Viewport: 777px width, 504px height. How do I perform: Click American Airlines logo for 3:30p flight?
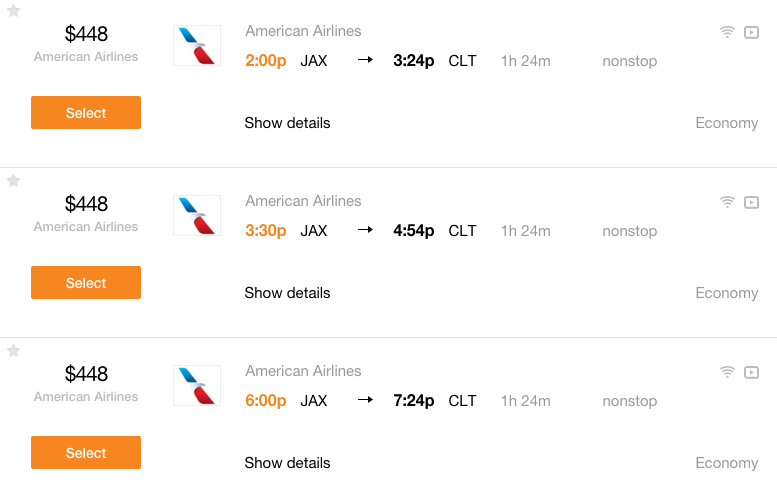(197, 216)
